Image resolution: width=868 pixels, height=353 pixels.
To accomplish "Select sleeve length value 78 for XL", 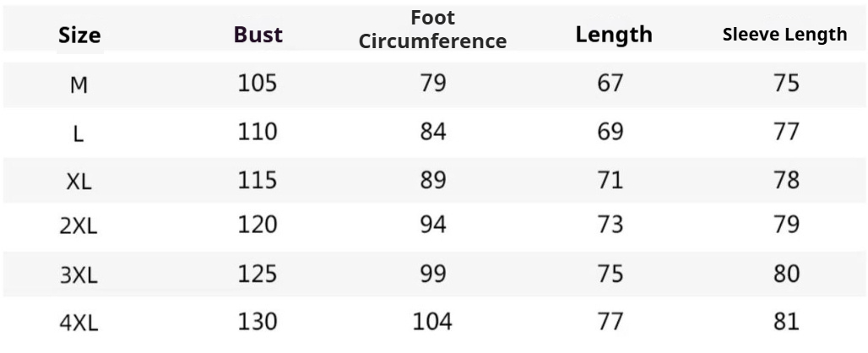I will coord(785,180).
